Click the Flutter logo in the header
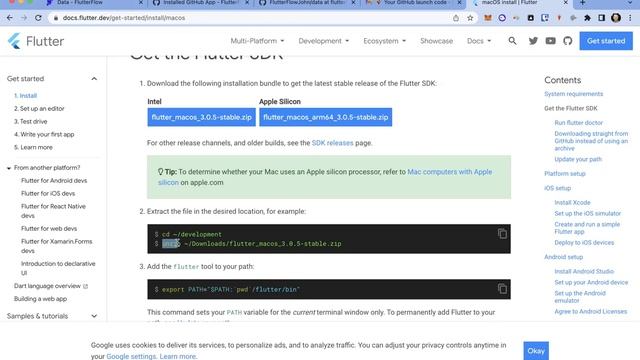The width and height of the screenshot is (640, 360). 36,41
